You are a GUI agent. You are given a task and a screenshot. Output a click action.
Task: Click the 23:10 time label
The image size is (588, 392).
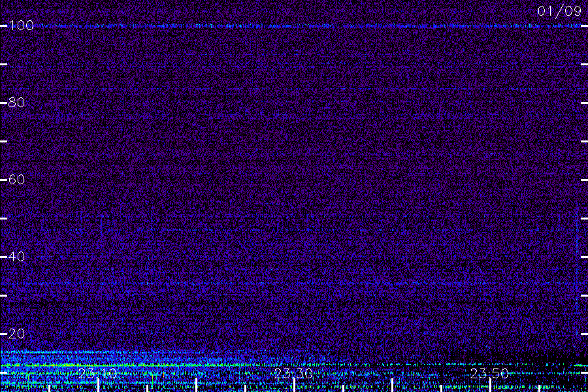click(97, 373)
